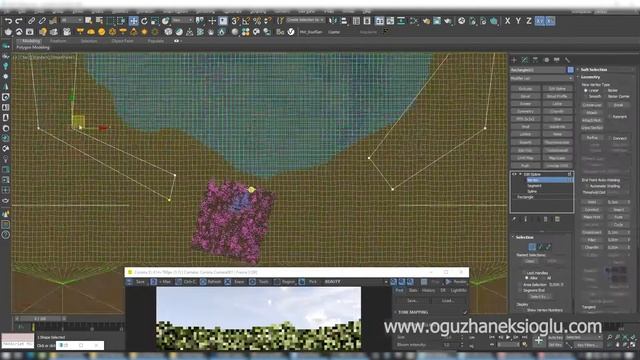Toggle the Percent Snap icon
Screen dimensions: 640x360
pyautogui.click(x=257, y=20)
